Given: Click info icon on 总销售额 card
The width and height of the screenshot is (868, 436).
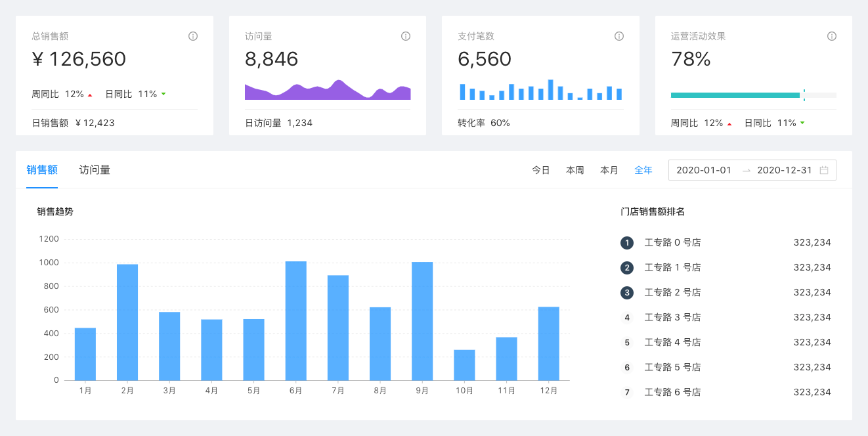Looking at the screenshot, I should (193, 36).
